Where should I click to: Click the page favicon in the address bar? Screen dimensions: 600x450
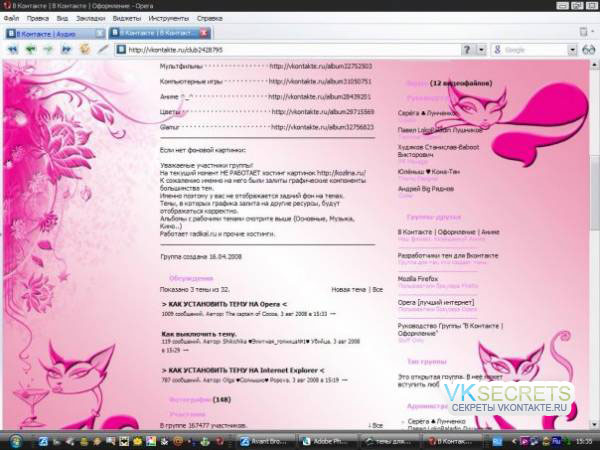121,49
